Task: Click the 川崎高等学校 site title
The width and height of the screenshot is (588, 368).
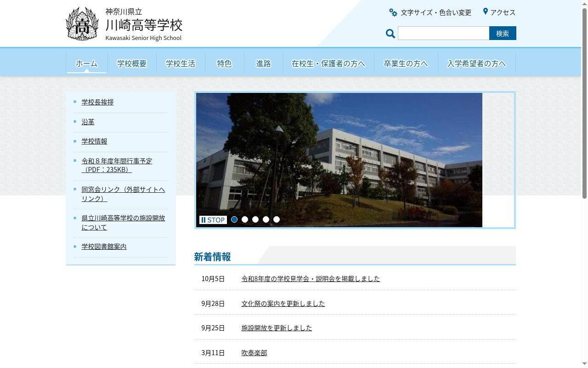Action: (x=144, y=24)
